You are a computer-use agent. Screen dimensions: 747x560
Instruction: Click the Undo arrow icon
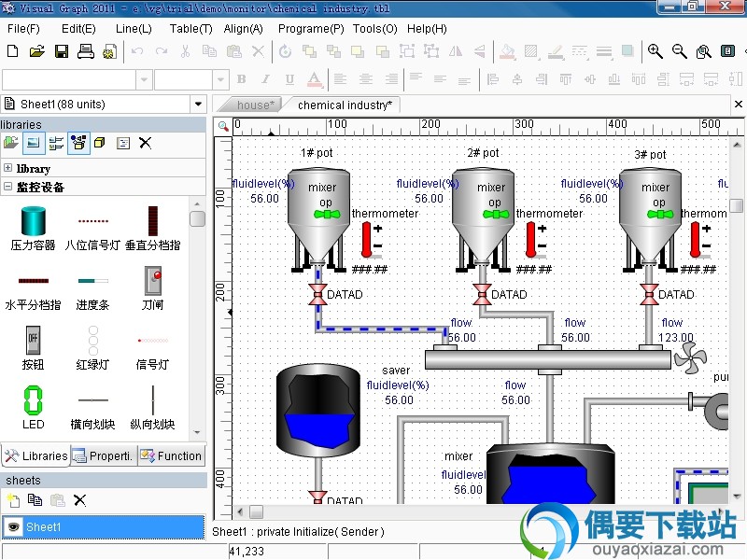[x=137, y=51]
